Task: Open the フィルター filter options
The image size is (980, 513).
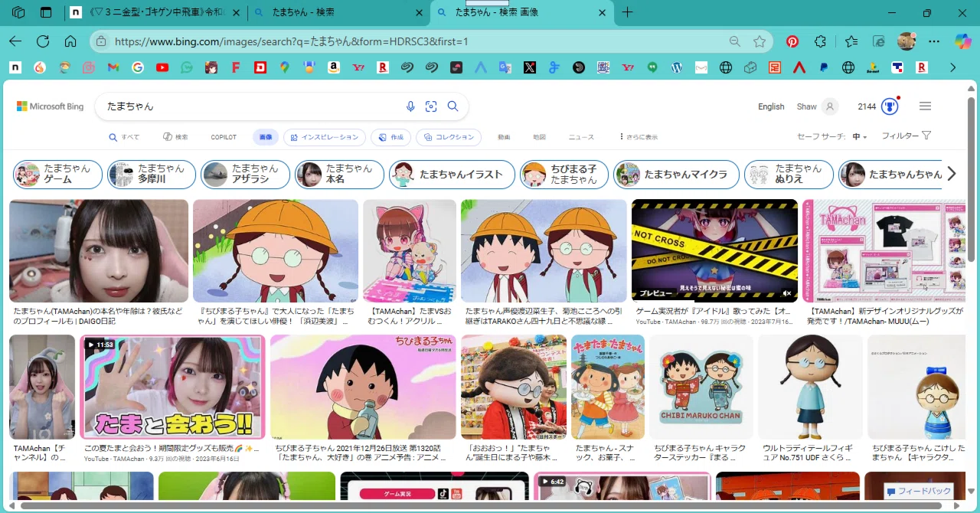Action: click(906, 136)
